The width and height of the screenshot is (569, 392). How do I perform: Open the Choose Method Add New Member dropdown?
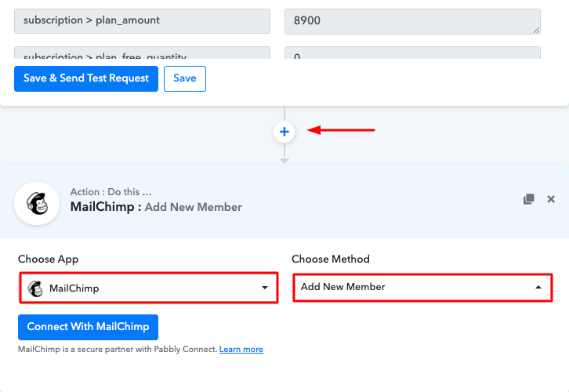click(422, 288)
